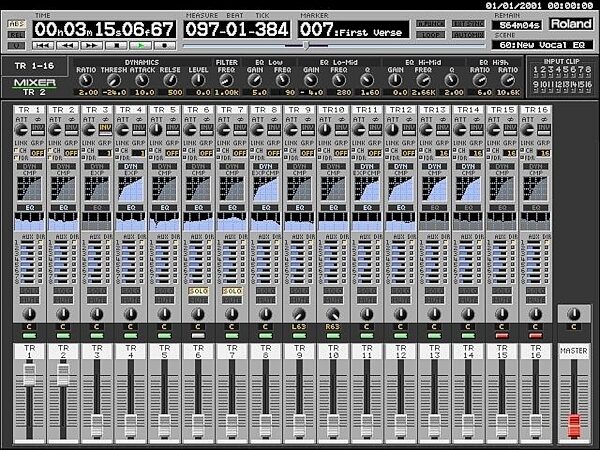The height and width of the screenshot is (450, 600).
Task: Click the Dynamics ATTACK knob
Action: click(x=142, y=80)
